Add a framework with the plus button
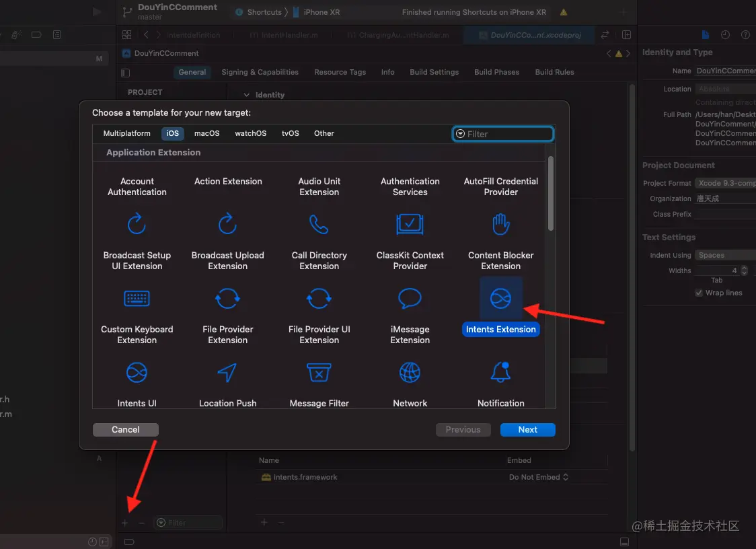The width and height of the screenshot is (756, 549). 264,523
